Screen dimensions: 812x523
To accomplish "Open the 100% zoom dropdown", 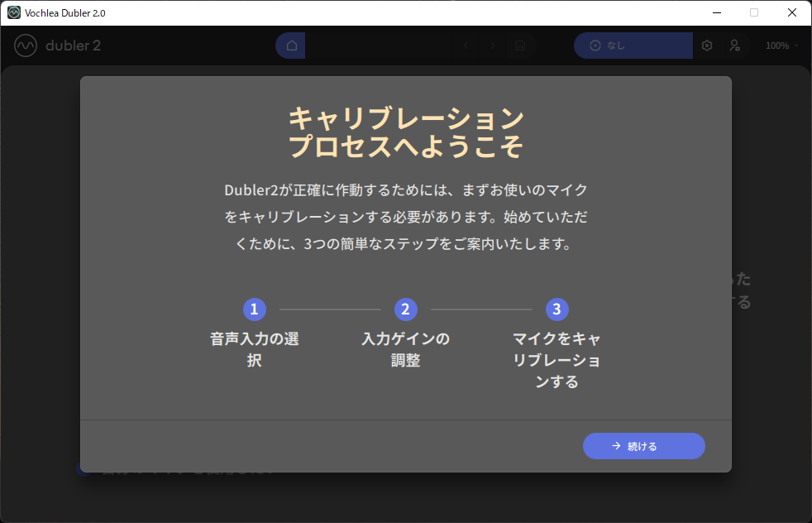I will click(x=781, y=46).
